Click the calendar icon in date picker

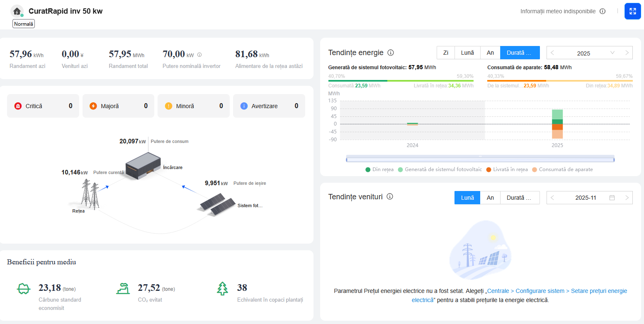coord(612,198)
